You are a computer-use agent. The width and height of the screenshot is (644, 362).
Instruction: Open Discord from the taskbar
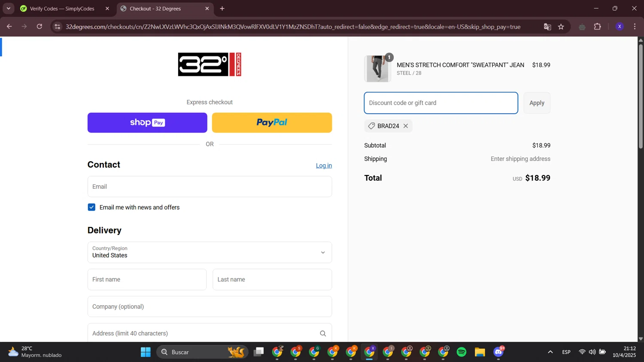pos(498,352)
